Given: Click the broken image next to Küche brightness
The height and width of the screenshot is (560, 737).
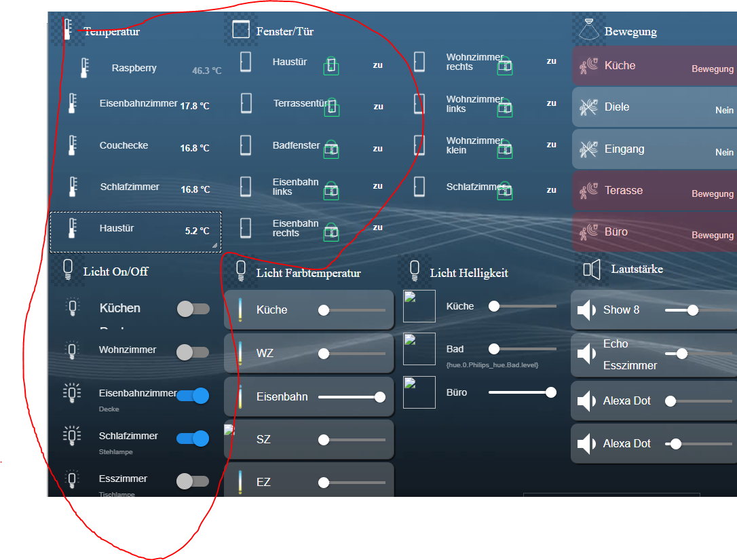Looking at the screenshot, I should (419, 306).
